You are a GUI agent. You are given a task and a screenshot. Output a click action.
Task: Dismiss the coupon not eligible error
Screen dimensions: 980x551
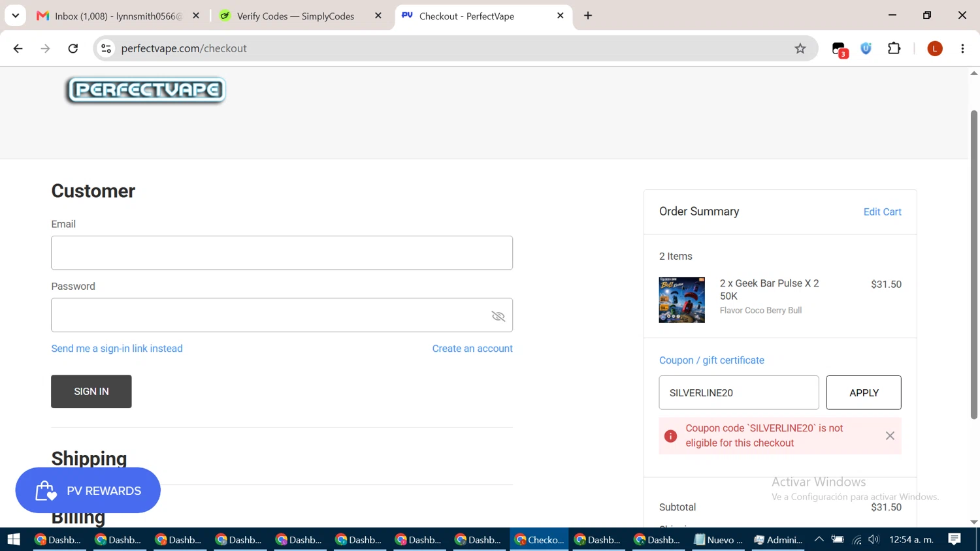[x=890, y=435]
